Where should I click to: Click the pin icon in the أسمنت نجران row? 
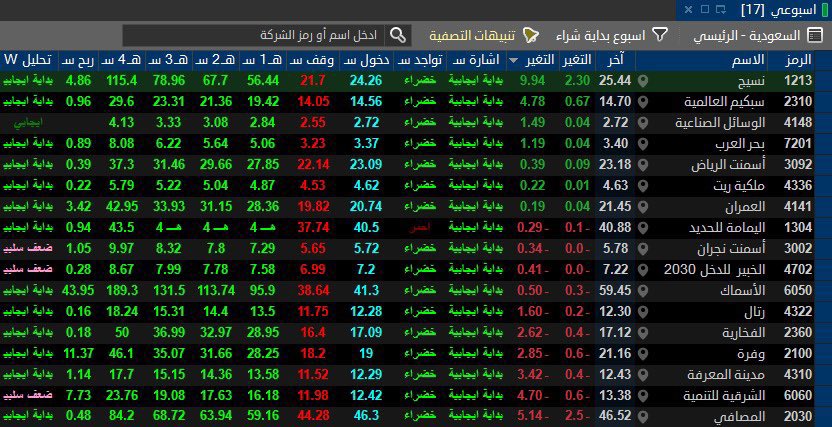pos(643,249)
